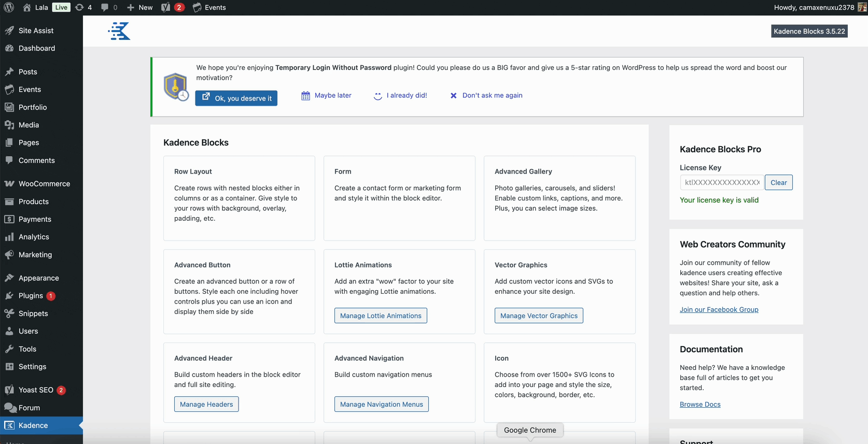Open the + New content menu
The width and height of the screenshot is (868, 444).
coord(140,7)
